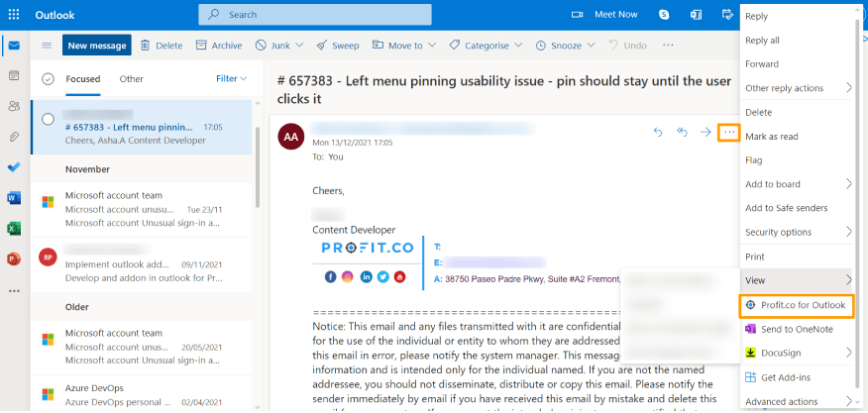This screenshot has height=413, width=868.
Task: Open To Do checkmark icon
Action: pos(14,167)
